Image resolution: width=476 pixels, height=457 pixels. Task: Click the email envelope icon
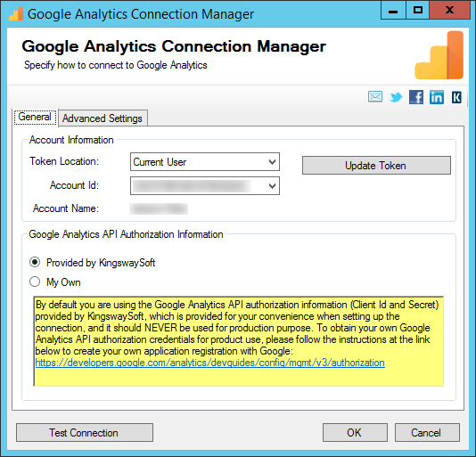pyautogui.click(x=375, y=97)
